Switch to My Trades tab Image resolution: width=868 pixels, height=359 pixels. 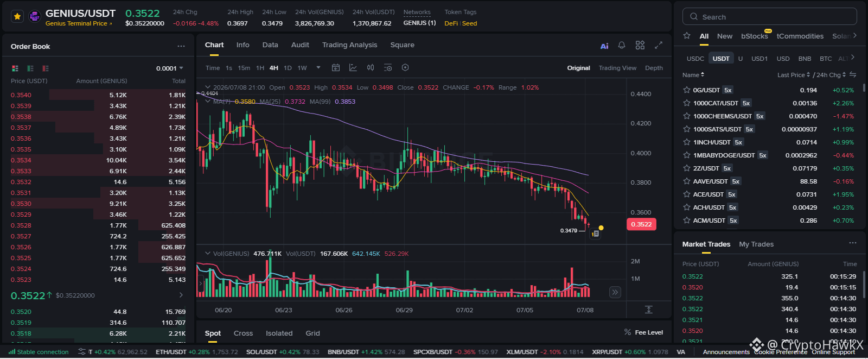756,244
